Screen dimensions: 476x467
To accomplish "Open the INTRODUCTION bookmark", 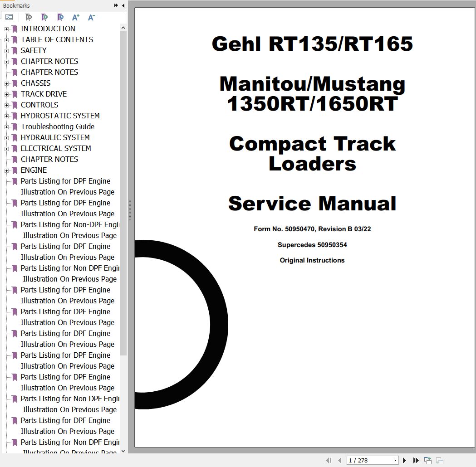I will coord(48,29).
